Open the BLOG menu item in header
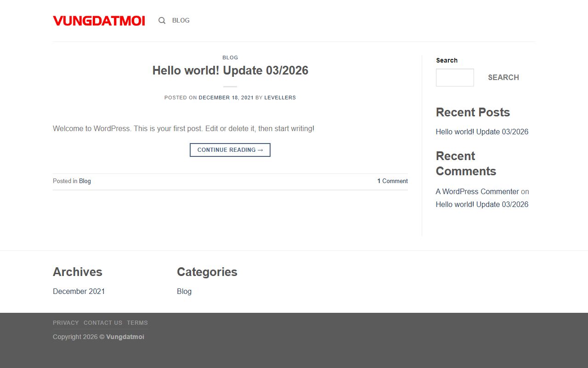The image size is (588, 368). [x=181, y=20]
